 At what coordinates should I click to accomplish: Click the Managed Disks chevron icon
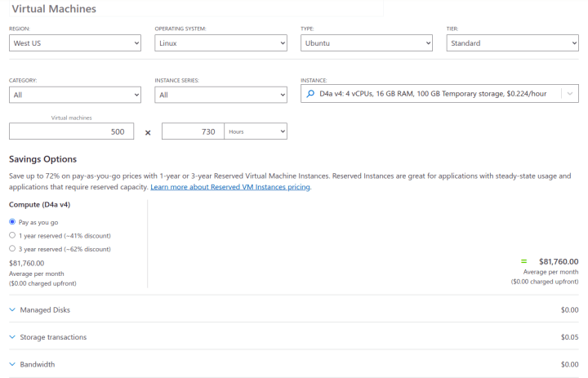click(12, 309)
